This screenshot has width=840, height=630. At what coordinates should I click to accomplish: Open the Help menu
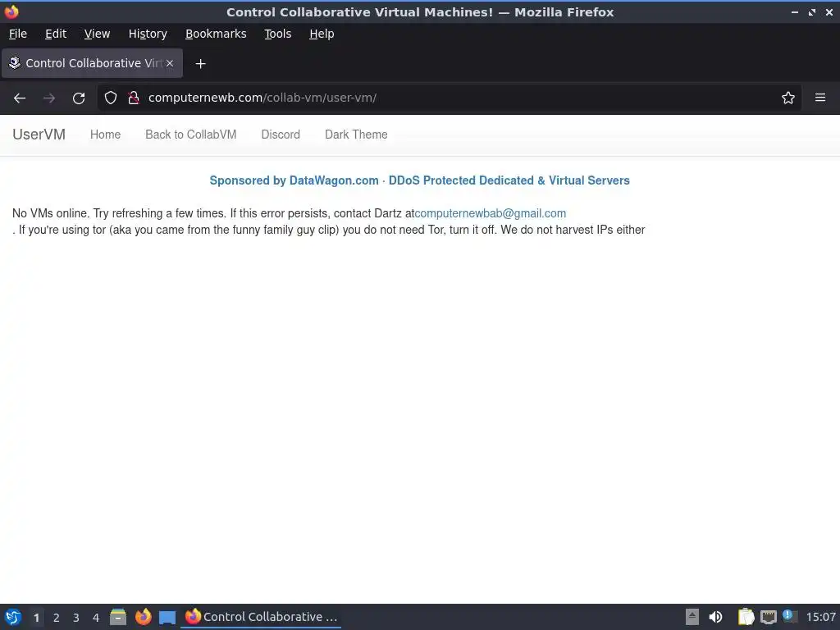[x=322, y=34]
